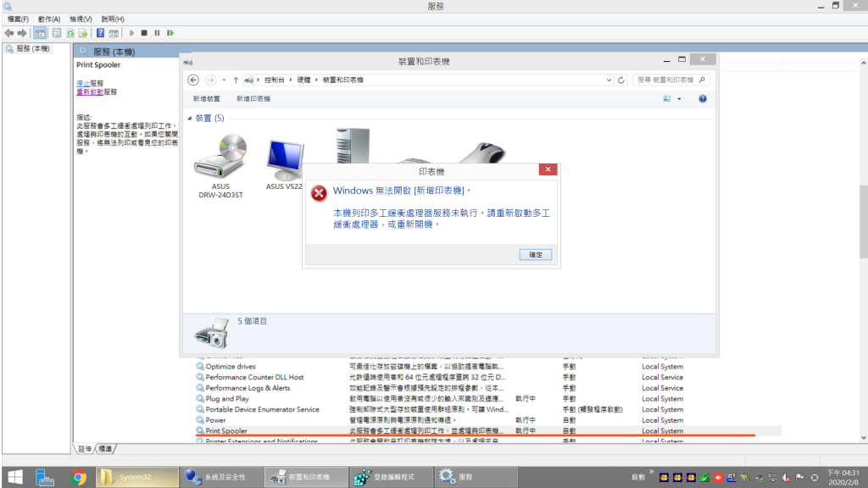Select the Performance Logs & Alerts row
868x488 pixels.
[x=487, y=388]
